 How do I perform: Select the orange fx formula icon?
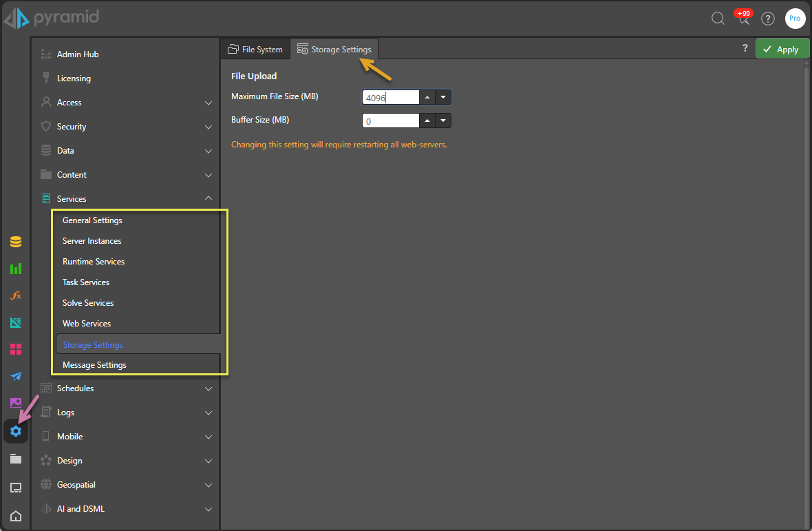[16, 295]
